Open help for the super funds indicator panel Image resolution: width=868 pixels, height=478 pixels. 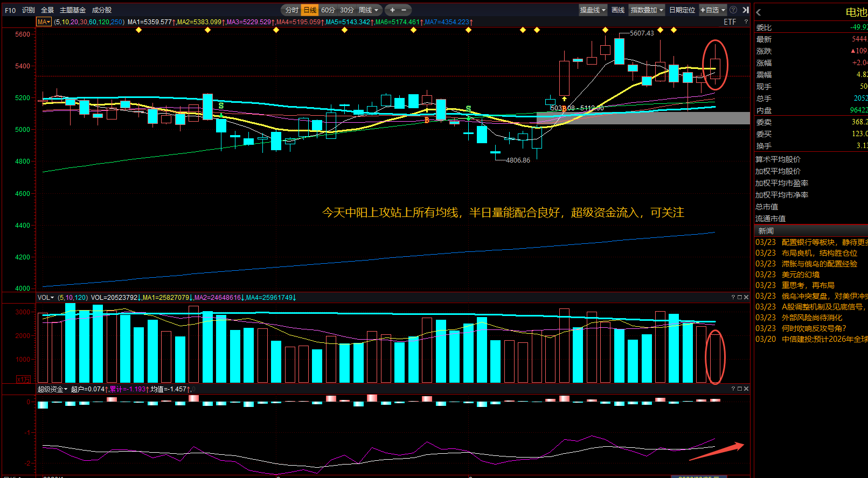733,389
